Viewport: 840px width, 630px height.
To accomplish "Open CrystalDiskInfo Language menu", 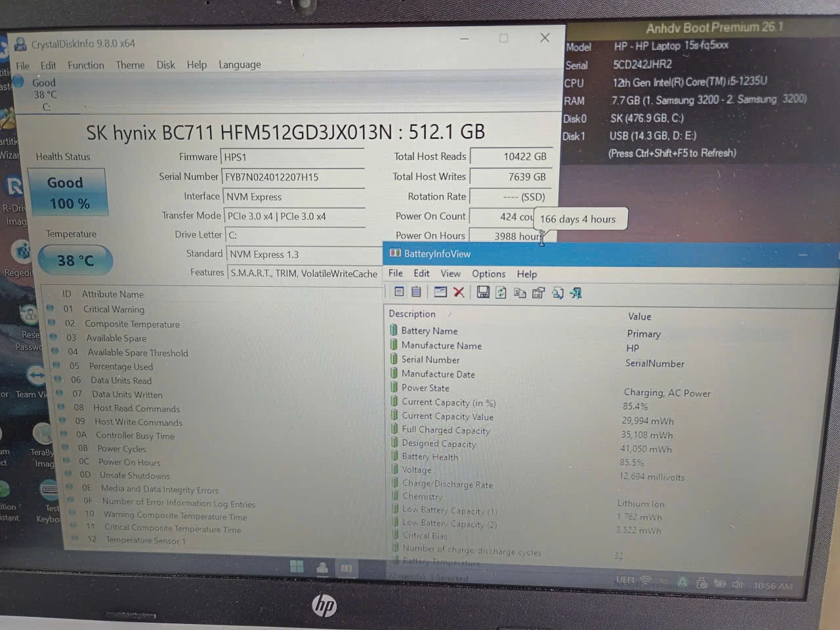I will (240, 64).
